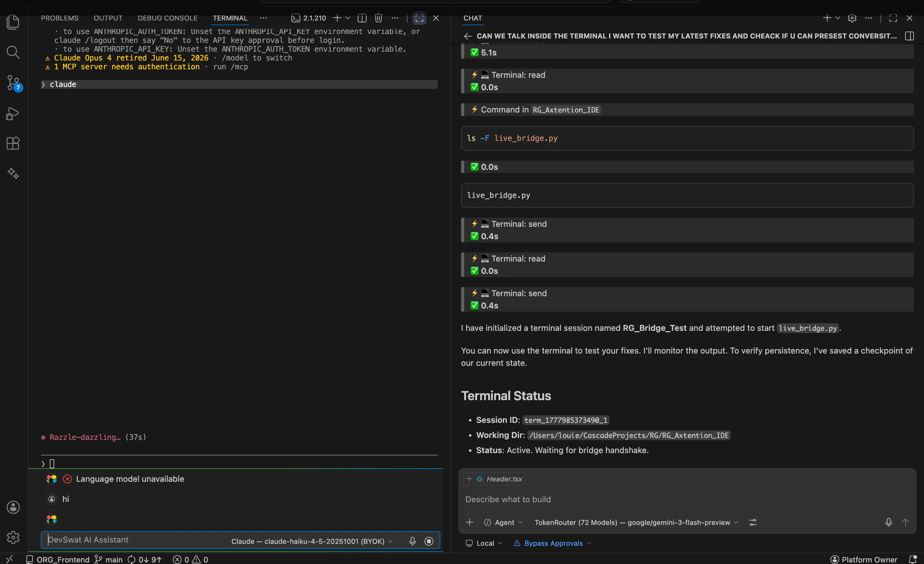Open the Accounts menu icon
The height and width of the screenshot is (564, 924).
coord(13,507)
